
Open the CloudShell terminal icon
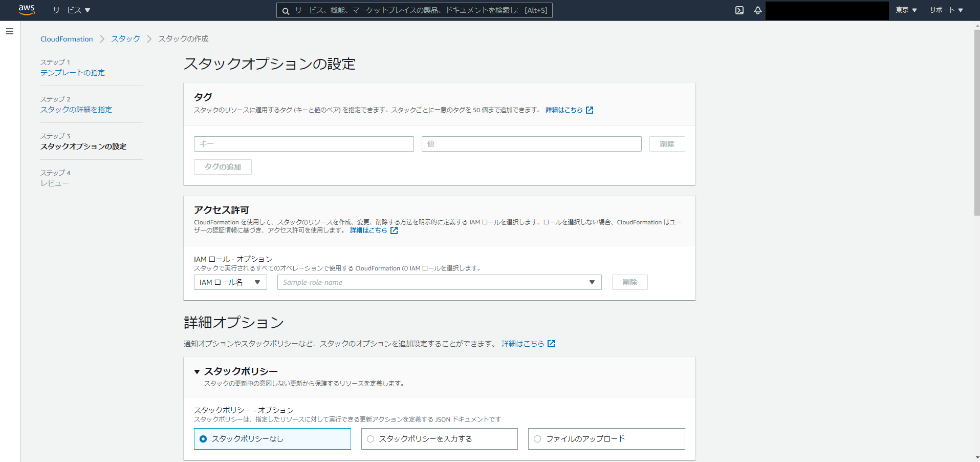pyautogui.click(x=739, y=10)
